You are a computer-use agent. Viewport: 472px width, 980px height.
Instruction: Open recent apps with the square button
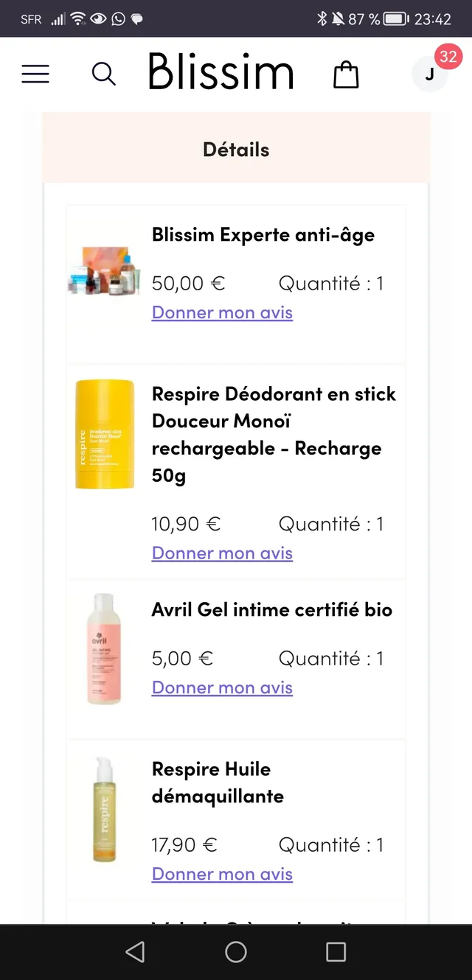coord(336,951)
